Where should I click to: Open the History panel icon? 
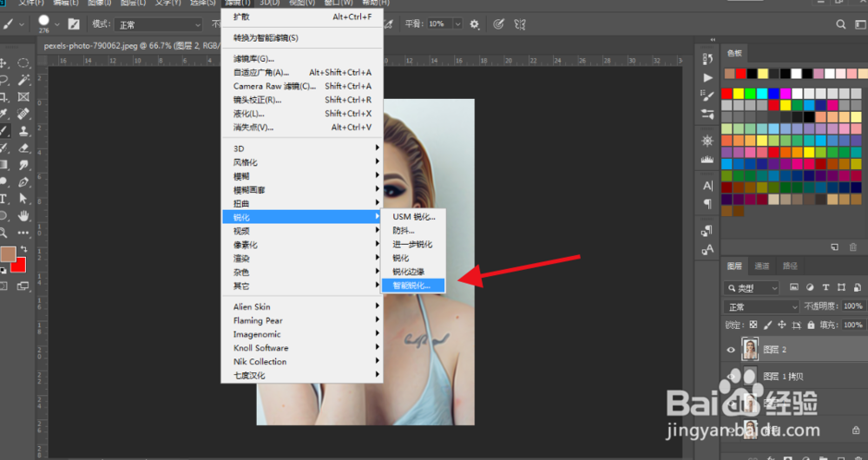coord(707,59)
